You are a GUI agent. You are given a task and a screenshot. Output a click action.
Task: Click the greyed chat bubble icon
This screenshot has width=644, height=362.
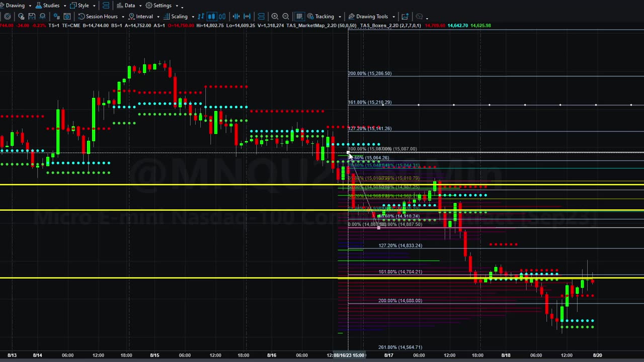click(x=419, y=17)
